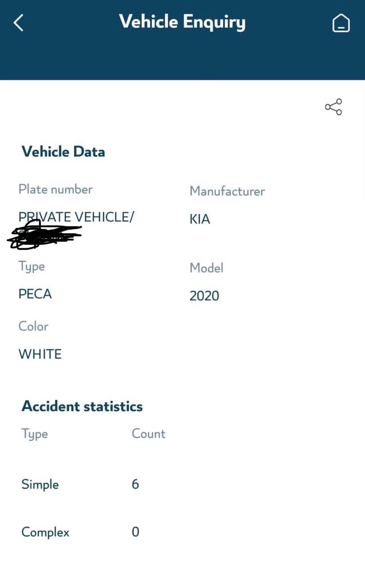Viewport: 365px width, 588px height.
Task: Select the Vehicle Data section heading
Action: click(63, 152)
